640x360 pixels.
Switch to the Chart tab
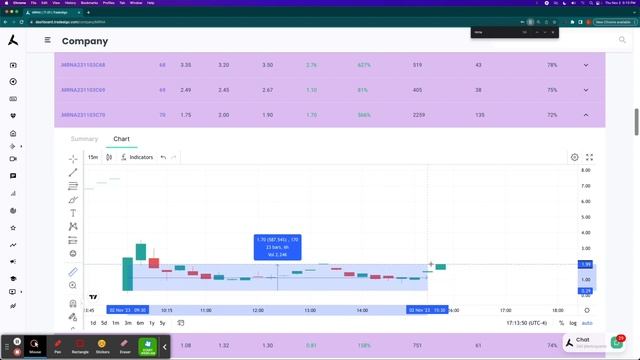(x=121, y=139)
